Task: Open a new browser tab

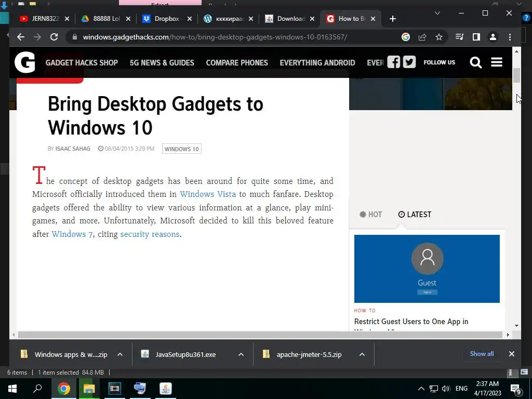Action: click(x=393, y=19)
